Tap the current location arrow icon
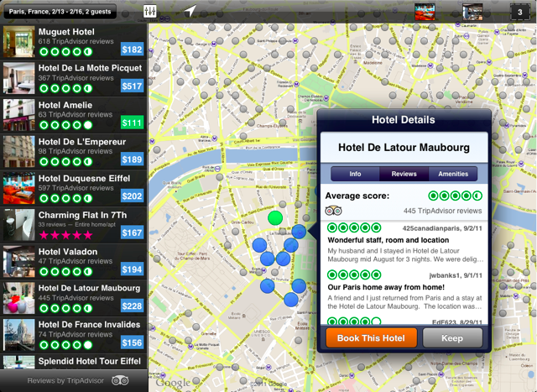The height and width of the screenshot is (392, 537). coord(190,11)
